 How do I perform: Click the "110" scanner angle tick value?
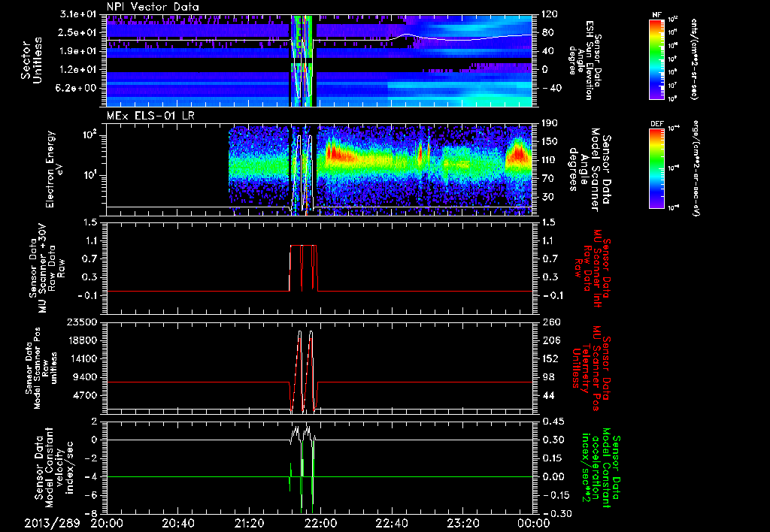[550, 160]
